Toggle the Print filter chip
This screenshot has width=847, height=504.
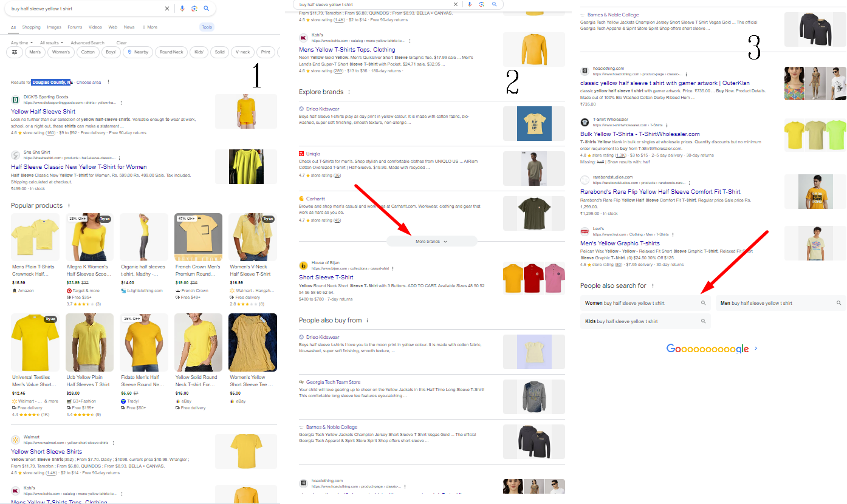(x=266, y=52)
